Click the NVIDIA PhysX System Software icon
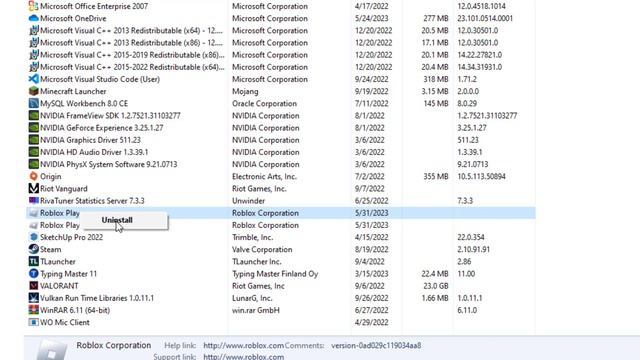Viewport: 640px width, 360px height. coord(33,164)
